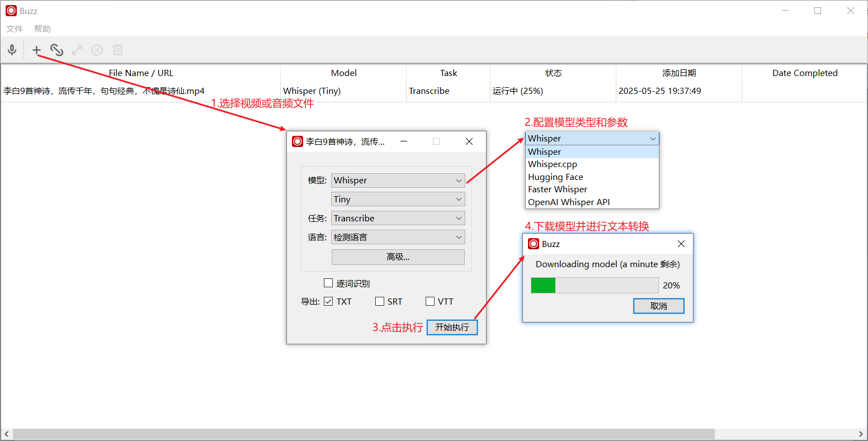The height and width of the screenshot is (441, 868).
Task: Open the 语言 检测语言 dropdown
Action: click(x=398, y=238)
